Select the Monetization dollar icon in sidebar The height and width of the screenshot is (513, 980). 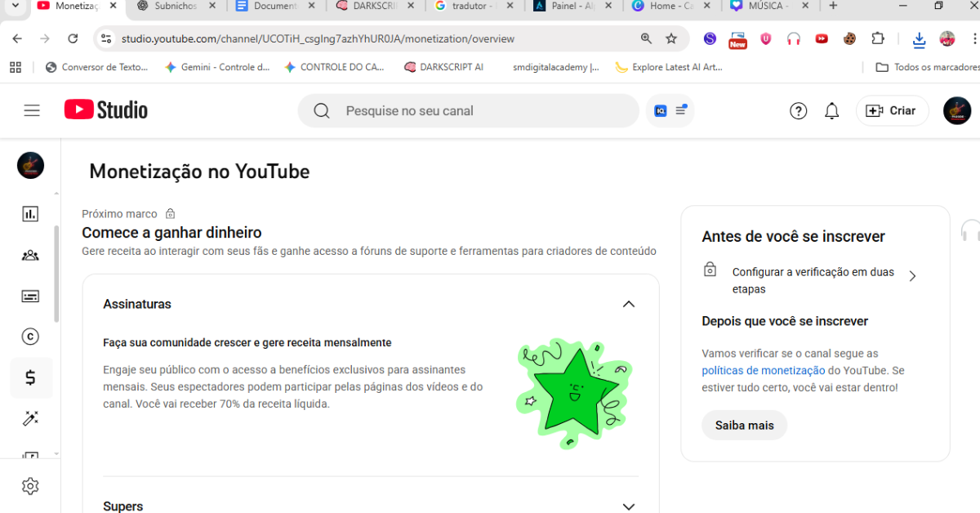pos(30,377)
